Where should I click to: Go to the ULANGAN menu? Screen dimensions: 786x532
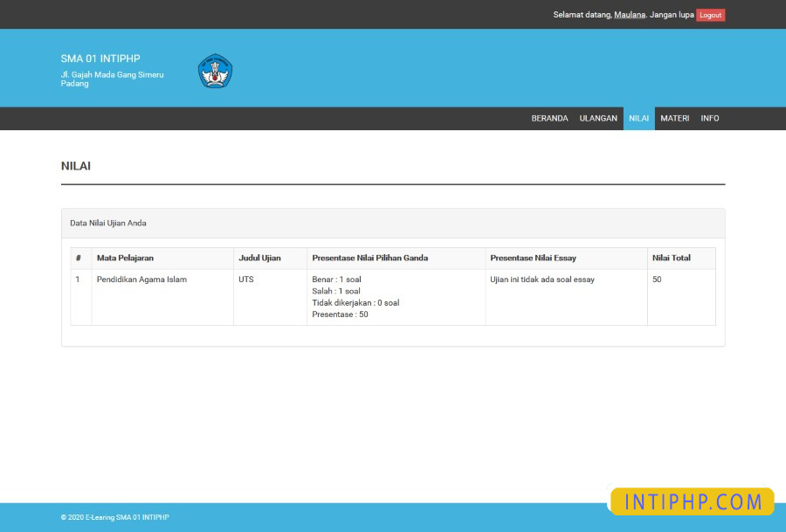coord(598,118)
